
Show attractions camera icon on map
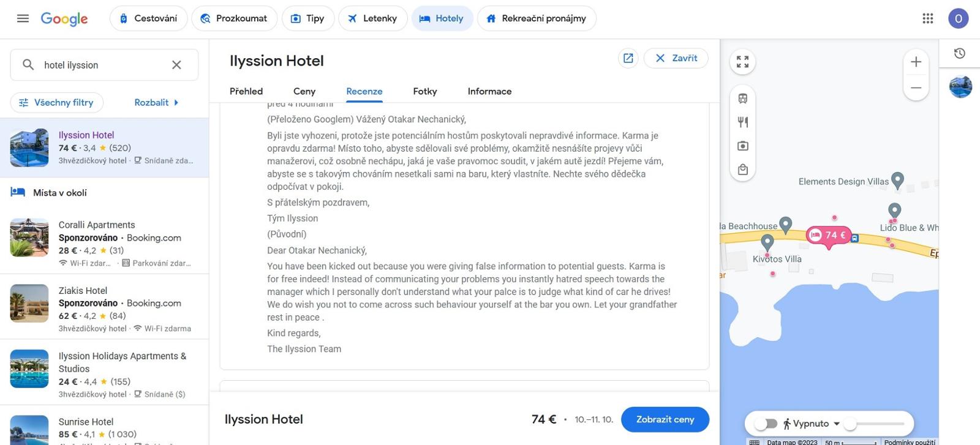(743, 146)
